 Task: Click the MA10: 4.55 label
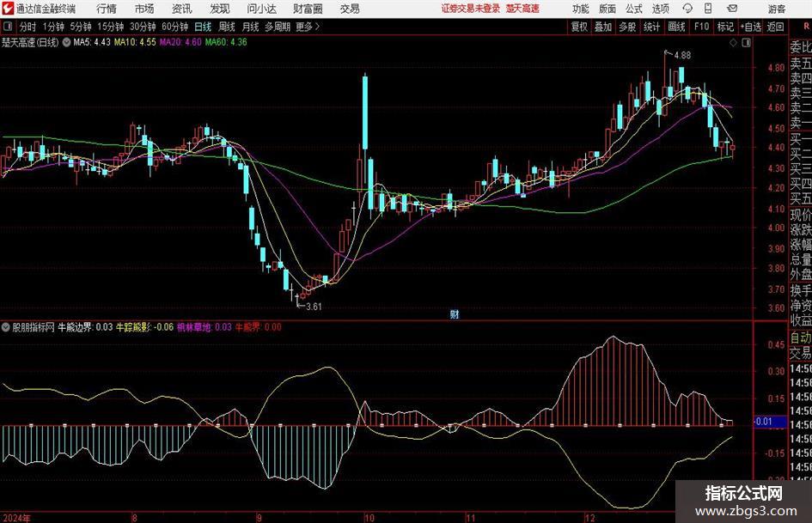point(135,42)
